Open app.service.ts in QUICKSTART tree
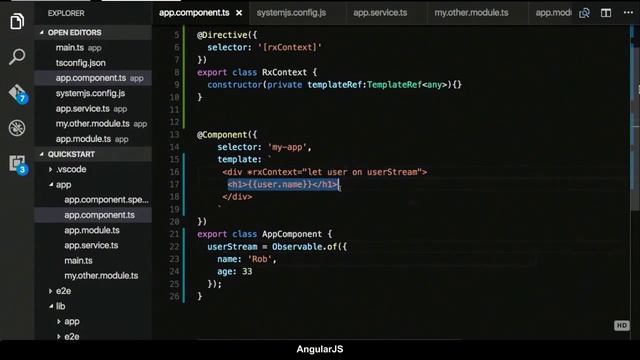 93,245
